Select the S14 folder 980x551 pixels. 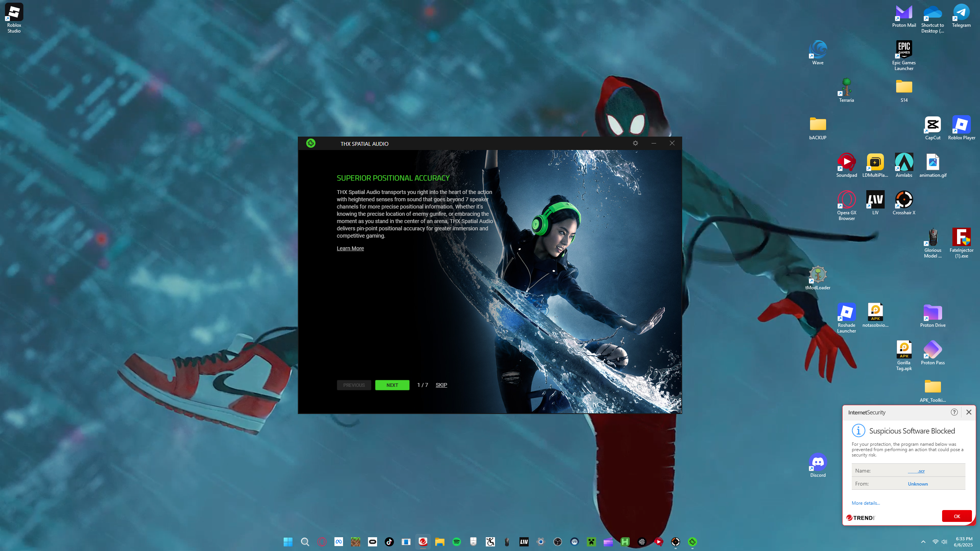click(x=904, y=90)
